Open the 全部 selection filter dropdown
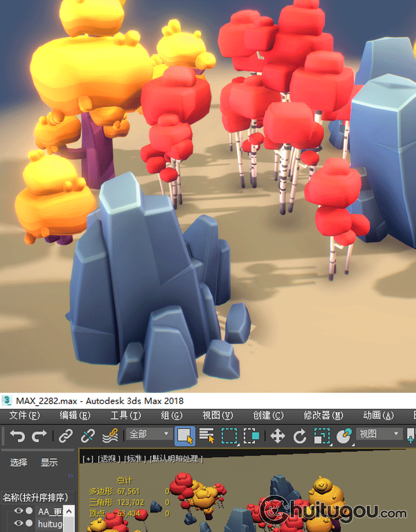This screenshot has width=416, height=532. tap(149, 434)
